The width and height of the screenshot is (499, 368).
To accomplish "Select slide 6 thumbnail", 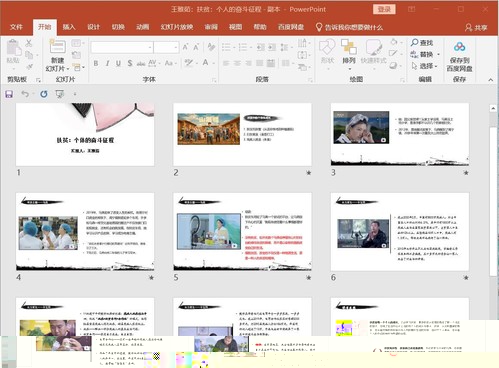I will [x=400, y=232].
